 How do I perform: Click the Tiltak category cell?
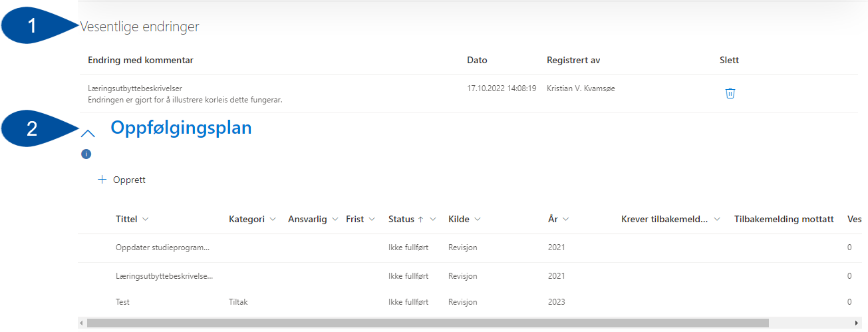[x=239, y=302]
